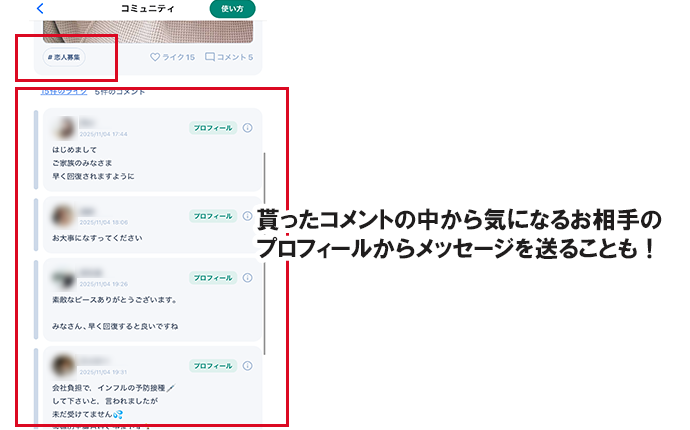Open プロフィール of the はじめまして commenter
This screenshot has width=690, height=430.
tap(212, 128)
